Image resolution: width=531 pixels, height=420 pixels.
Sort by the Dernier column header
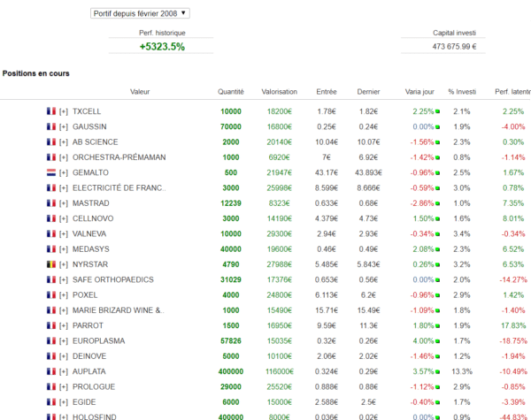(368, 92)
